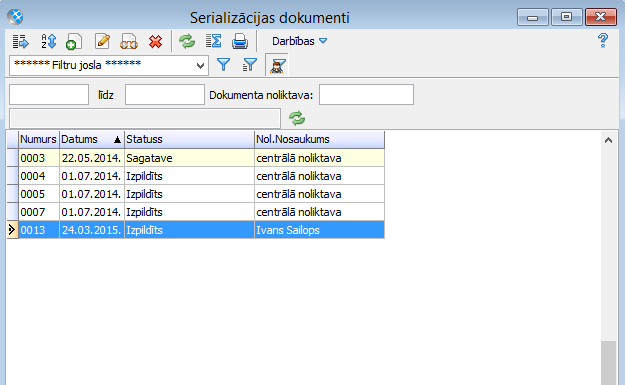
Task: Select document number 0005
Action: click(39, 194)
